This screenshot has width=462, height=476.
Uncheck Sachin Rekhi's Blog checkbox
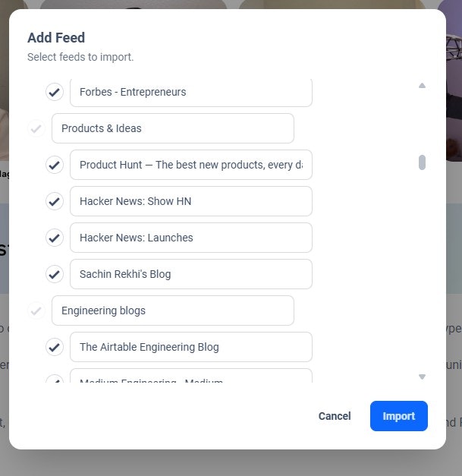(x=55, y=274)
